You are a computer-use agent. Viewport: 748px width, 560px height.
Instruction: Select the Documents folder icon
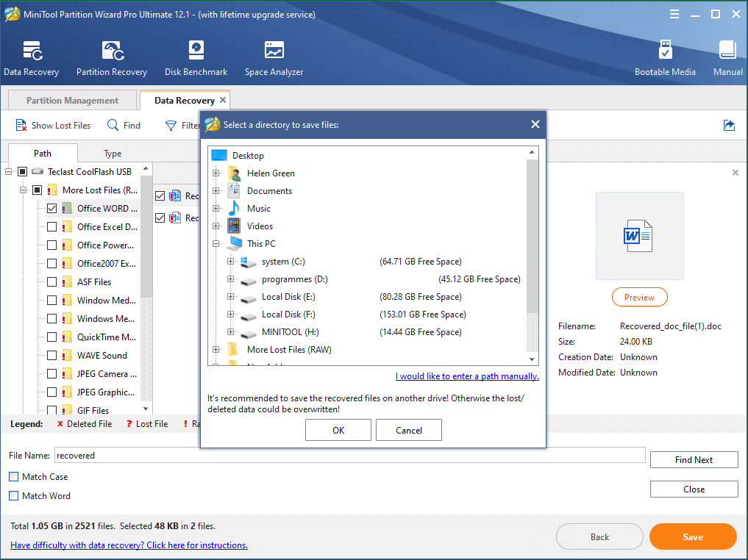[234, 190]
